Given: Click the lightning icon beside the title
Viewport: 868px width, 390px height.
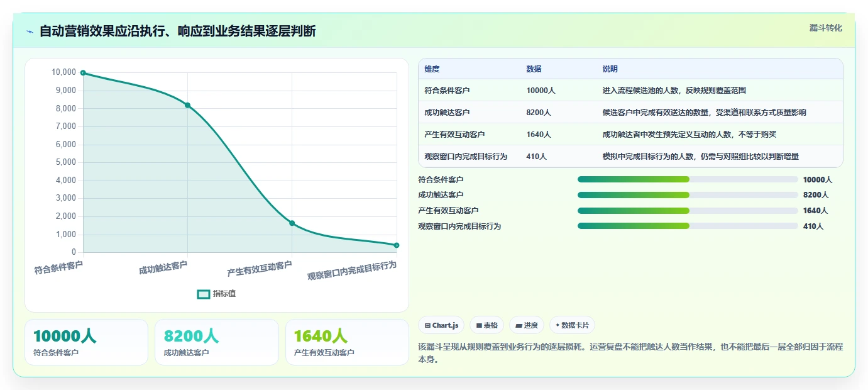Looking at the screenshot, I should pos(30,31).
